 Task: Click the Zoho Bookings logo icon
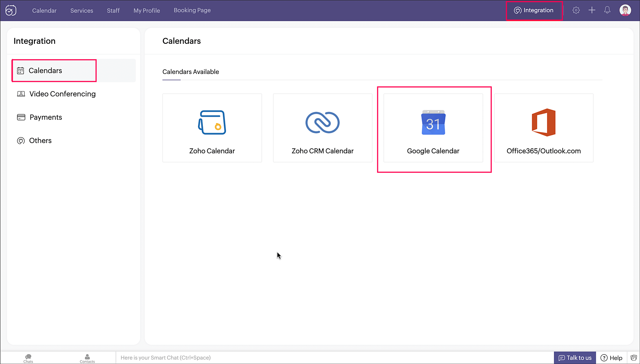11,10
